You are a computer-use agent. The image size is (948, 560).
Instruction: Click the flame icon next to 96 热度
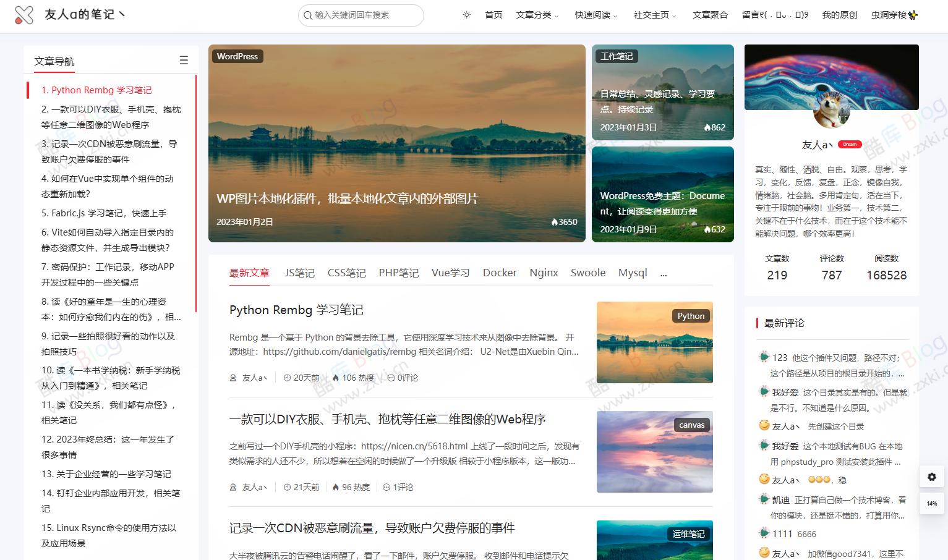click(336, 487)
